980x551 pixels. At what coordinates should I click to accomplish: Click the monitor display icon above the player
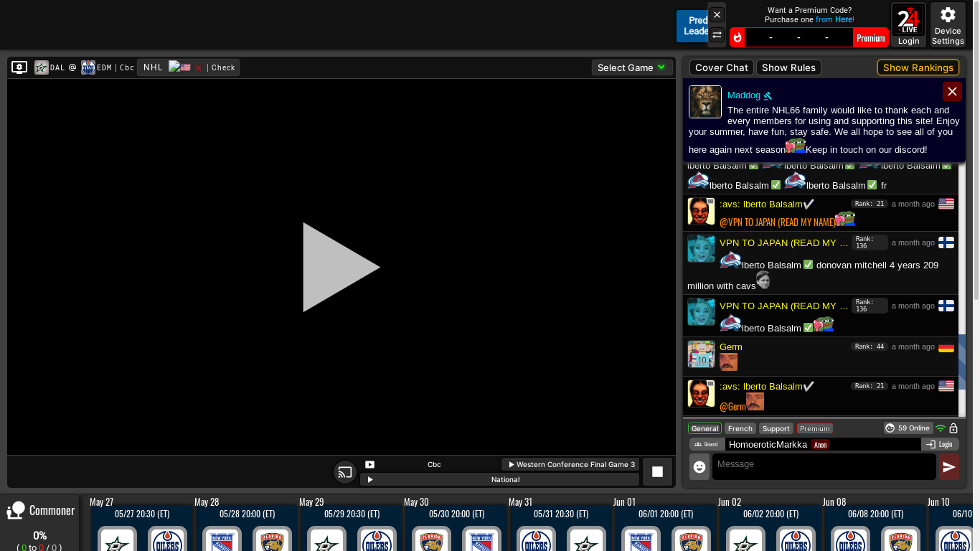click(x=19, y=67)
